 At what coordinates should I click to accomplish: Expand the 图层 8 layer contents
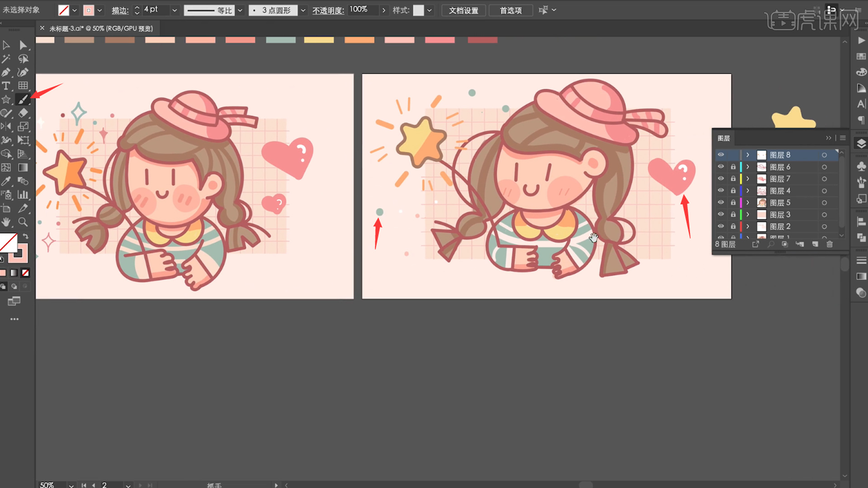pos(748,155)
